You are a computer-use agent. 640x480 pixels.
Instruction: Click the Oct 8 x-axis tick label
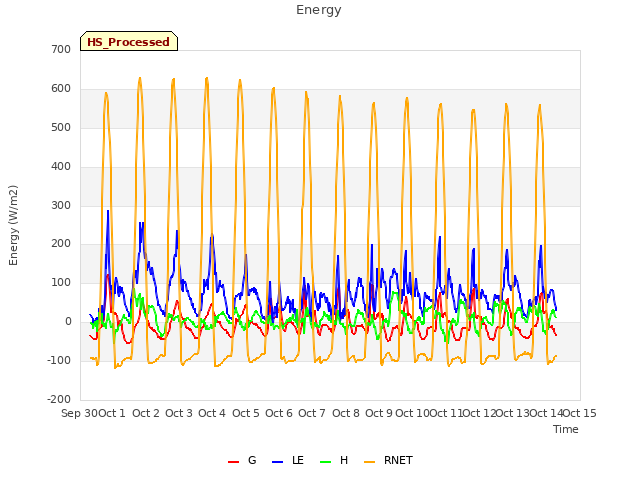[x=346, y=413]
